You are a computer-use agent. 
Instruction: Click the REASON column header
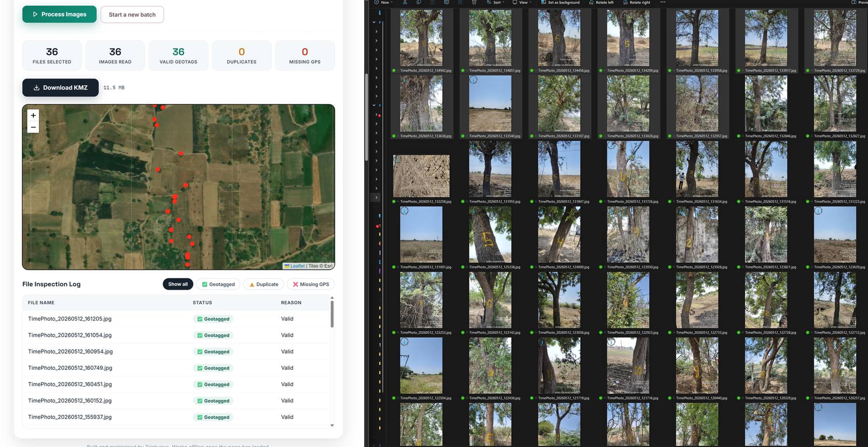(291, 303)
